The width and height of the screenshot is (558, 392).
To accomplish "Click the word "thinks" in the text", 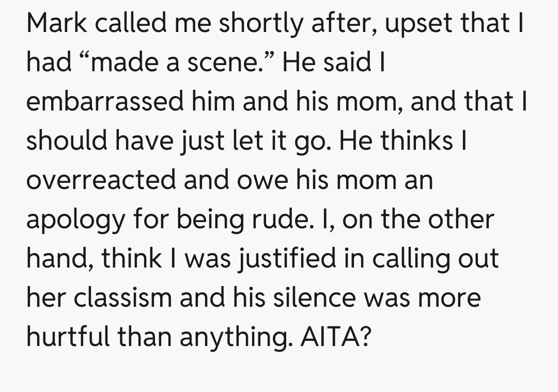I will tap(416, 141).
